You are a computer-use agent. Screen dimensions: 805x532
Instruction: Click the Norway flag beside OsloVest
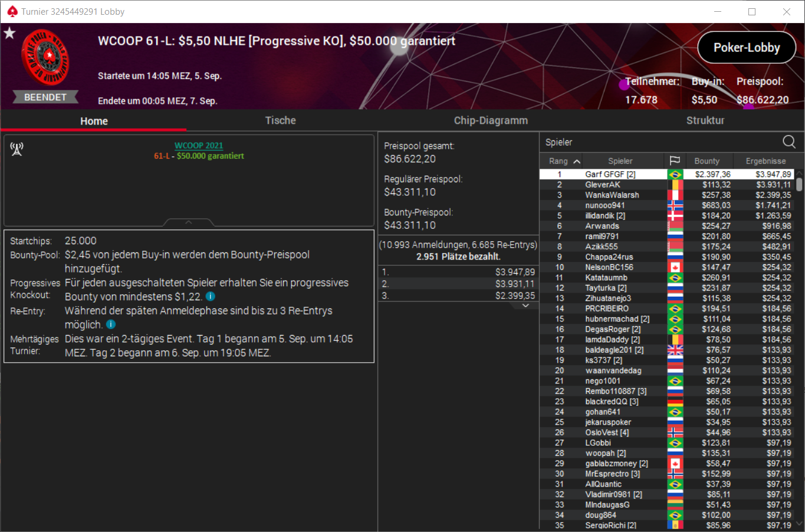[x=675, y=432]
